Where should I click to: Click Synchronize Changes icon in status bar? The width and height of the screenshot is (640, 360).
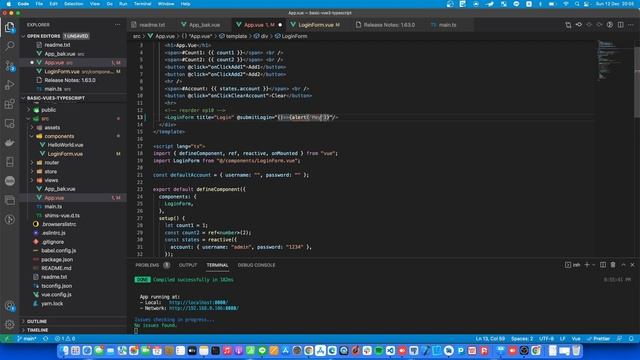point(45,339)
